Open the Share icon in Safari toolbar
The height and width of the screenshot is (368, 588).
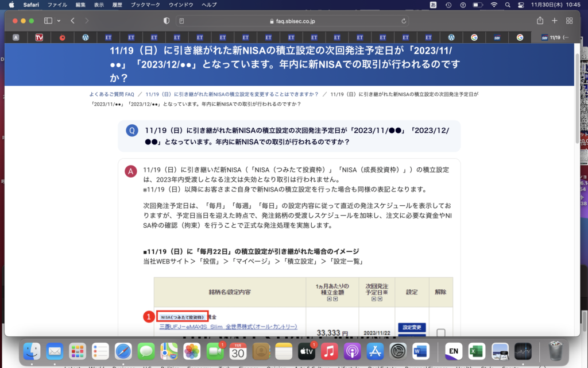[x=540, y=21]
